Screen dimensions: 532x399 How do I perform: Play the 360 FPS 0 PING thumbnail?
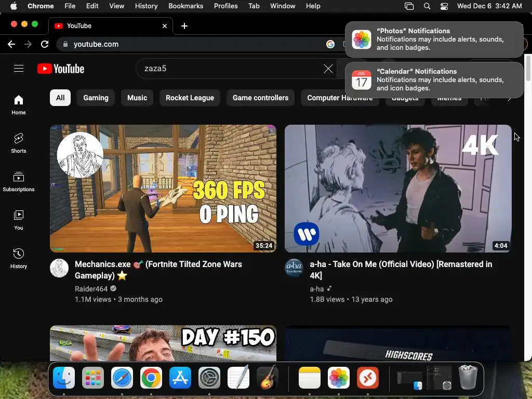pos(163,188)
